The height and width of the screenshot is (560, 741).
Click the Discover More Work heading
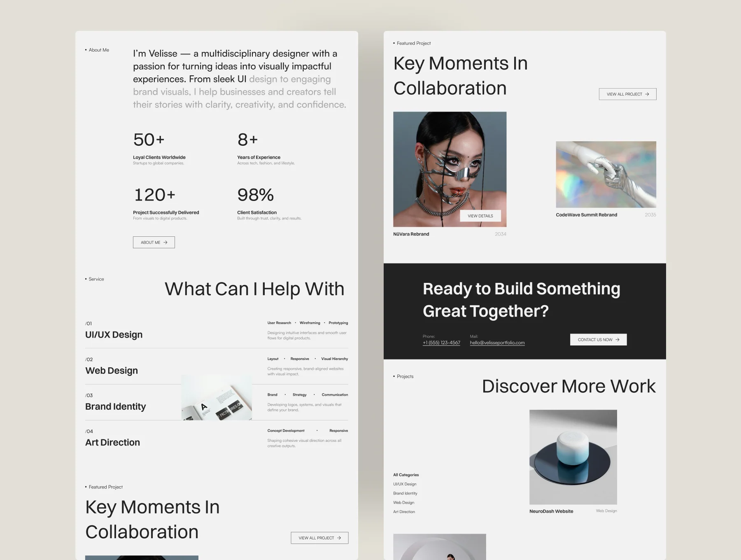[x=569, y=386]
